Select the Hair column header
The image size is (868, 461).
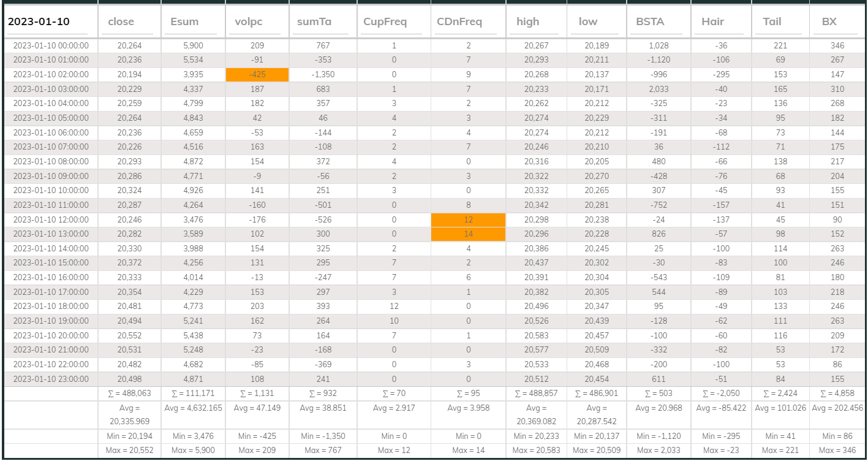tap(719, 22)
